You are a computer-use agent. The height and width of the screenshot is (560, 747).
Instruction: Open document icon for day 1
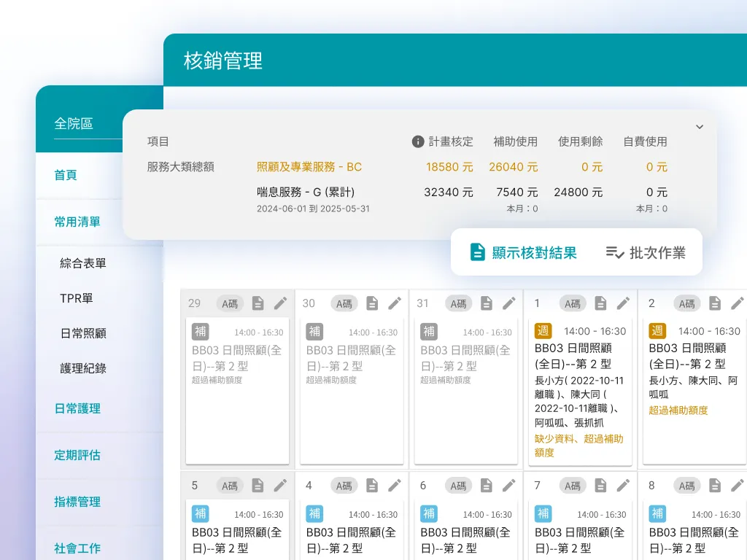(x=601, y=303)
